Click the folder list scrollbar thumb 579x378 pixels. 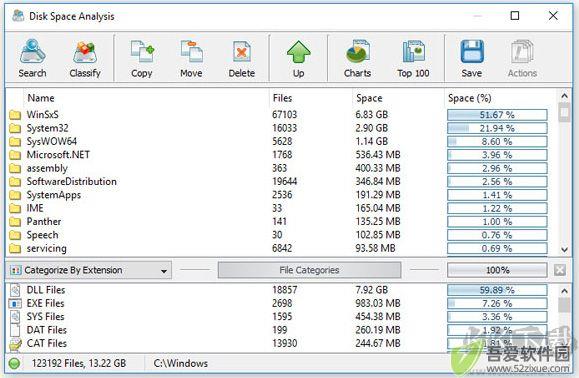564,113
